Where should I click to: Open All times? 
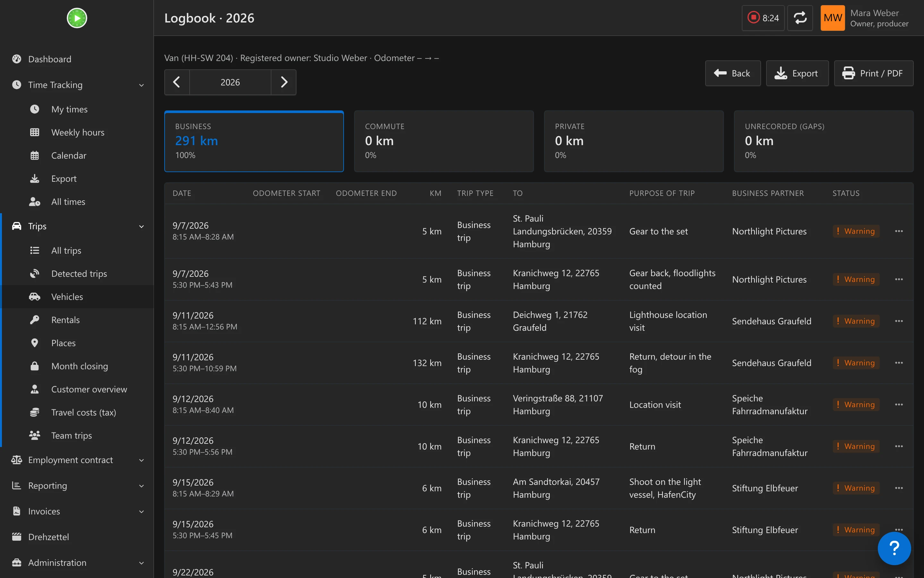tap(77, 202)
